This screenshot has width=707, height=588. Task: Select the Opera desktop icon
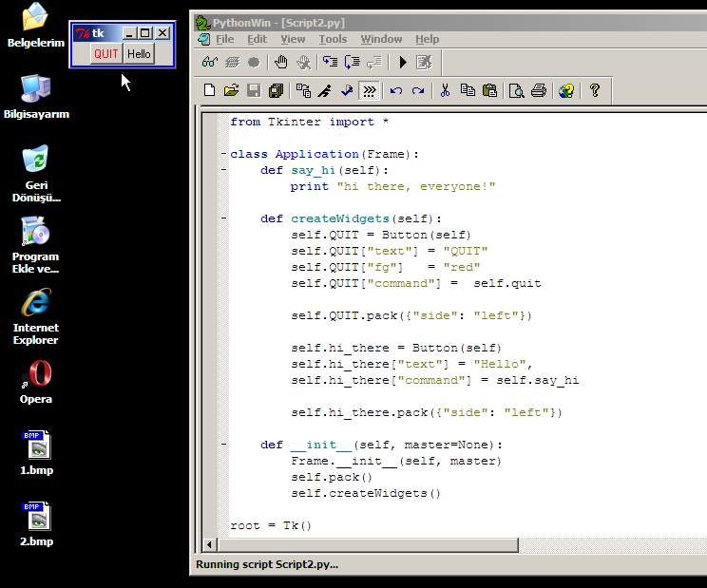point(35,382)
